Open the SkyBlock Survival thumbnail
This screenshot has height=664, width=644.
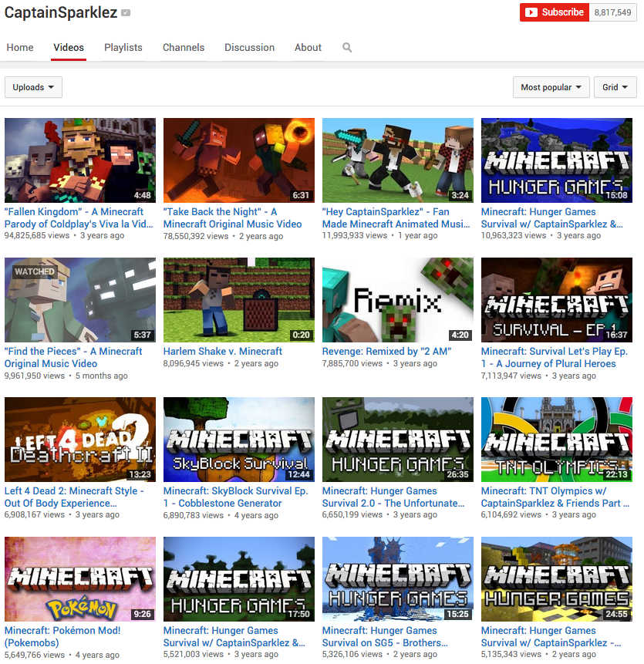pos(239,440)
